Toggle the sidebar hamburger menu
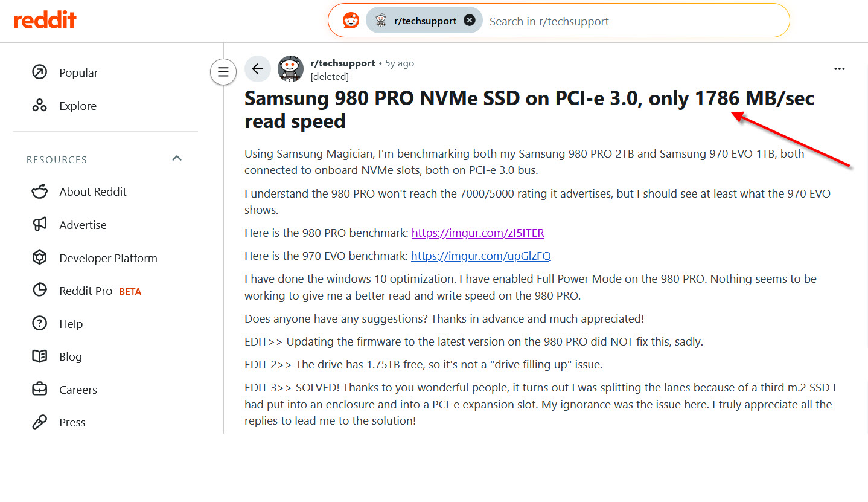 point(223,72)
